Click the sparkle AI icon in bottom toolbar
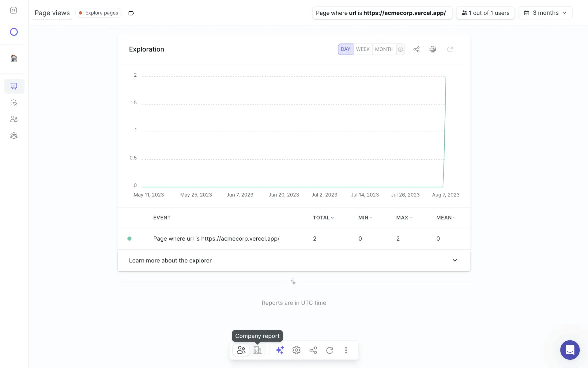Screen dimensions: 588x368 280,350
